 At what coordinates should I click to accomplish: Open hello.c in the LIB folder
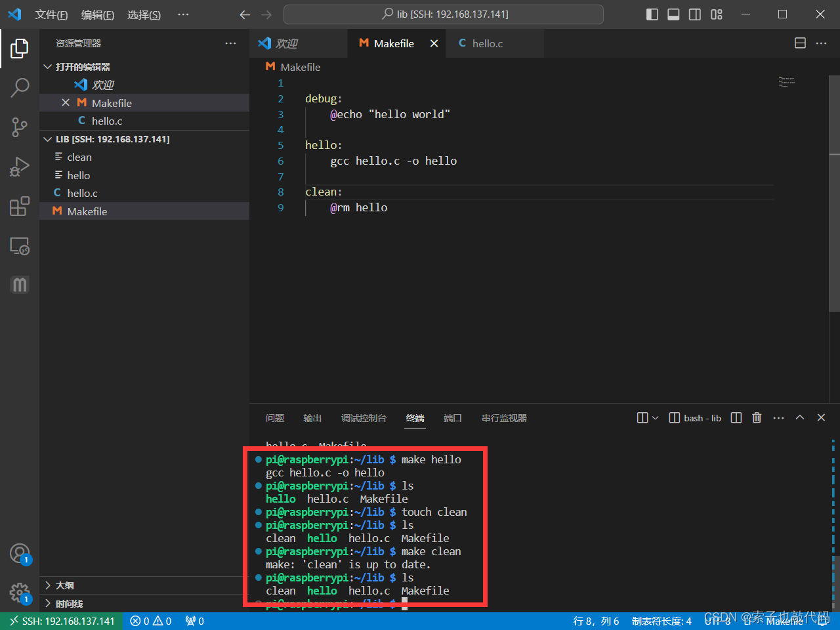[144, 193]
